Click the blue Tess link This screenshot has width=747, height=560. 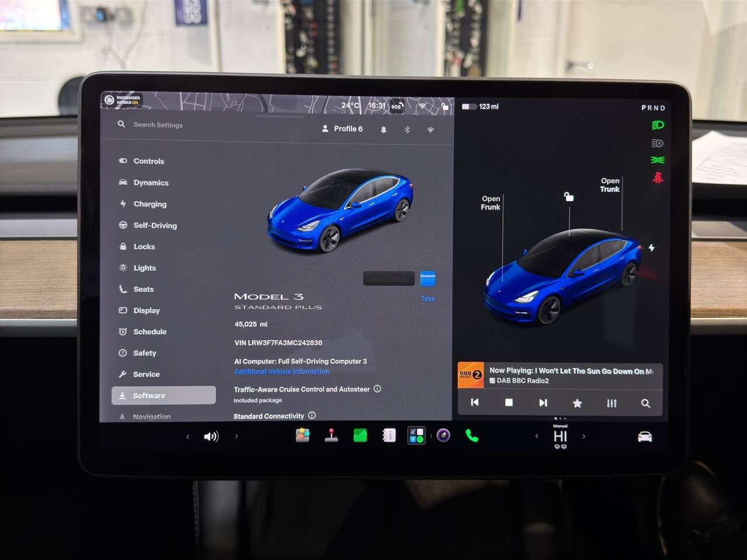428,299
